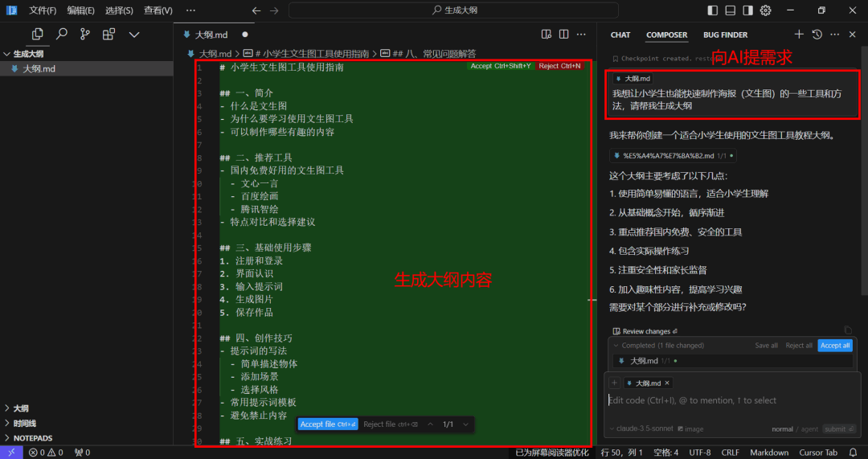The image size is (868, 459).
Task: Open chat history clock icon
Action: (x=817, y=35)
